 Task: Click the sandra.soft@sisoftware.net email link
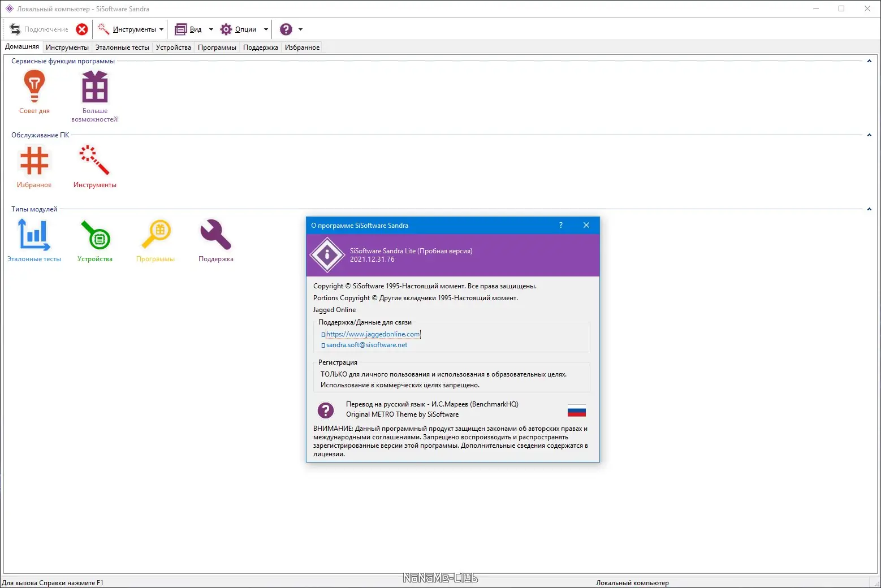[366, 345]
